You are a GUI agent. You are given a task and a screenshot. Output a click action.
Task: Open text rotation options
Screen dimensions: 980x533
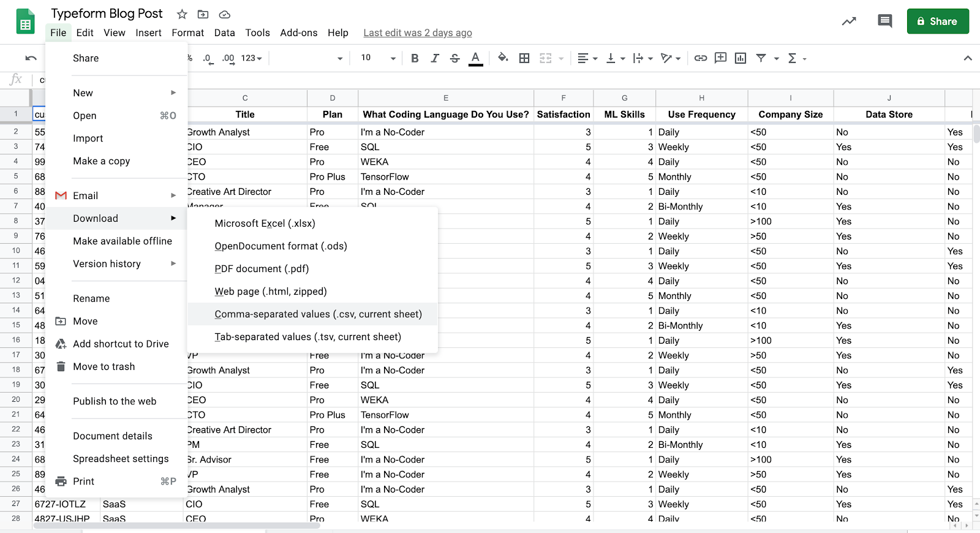(x=671, y=58)
